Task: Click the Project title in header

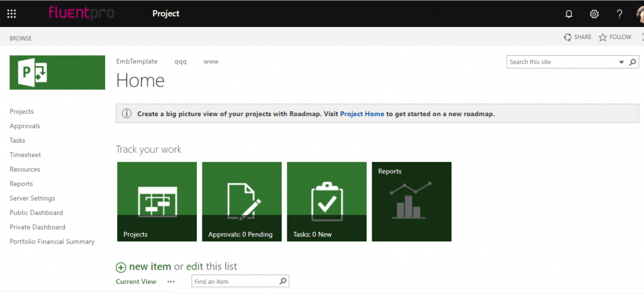Action: (x=166, y=14)
